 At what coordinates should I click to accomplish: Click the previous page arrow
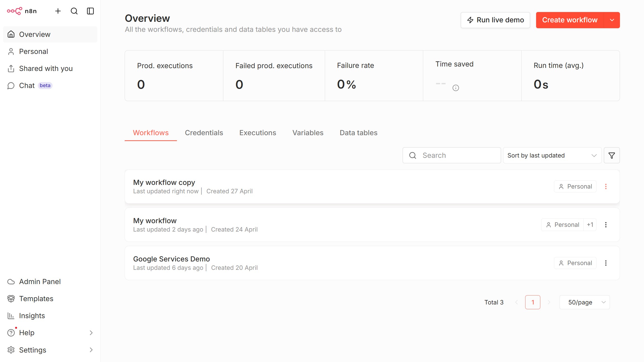517,302
